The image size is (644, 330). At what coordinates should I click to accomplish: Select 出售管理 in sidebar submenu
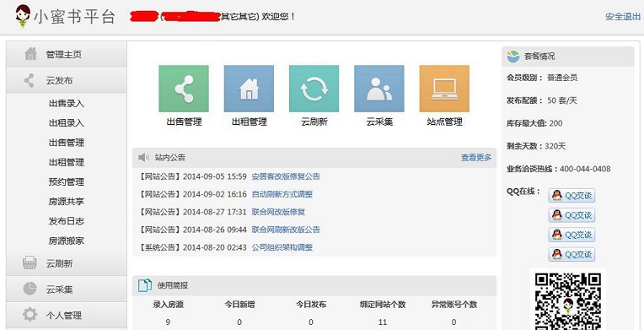(x=66, y=143)
